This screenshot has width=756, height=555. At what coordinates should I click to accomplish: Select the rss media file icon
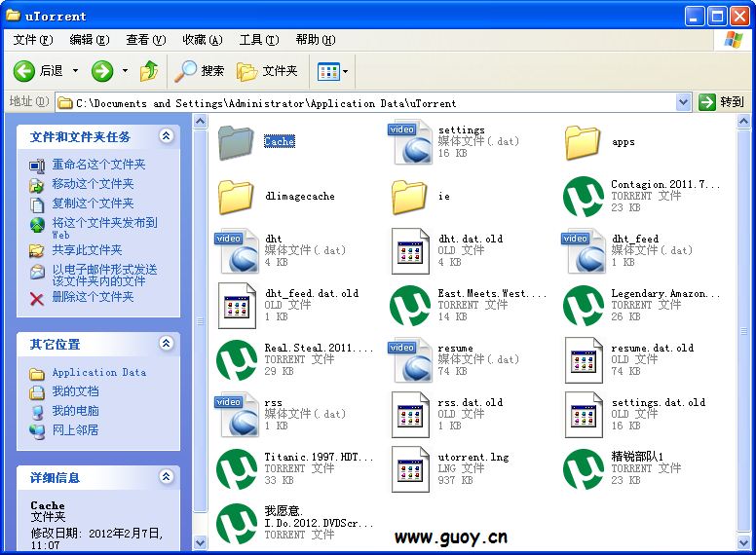click(237, 415)
